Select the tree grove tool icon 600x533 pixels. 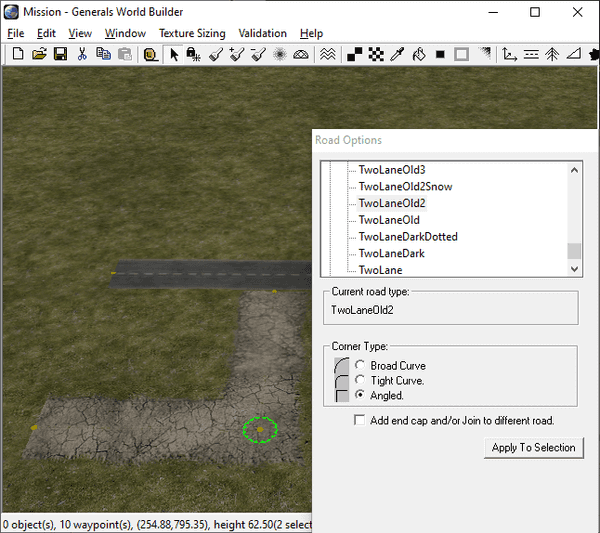pos(552,54)
